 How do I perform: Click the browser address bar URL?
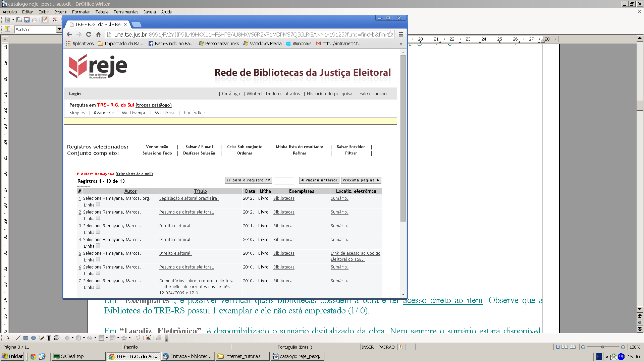pyautogui.click(x=249, y=35)
